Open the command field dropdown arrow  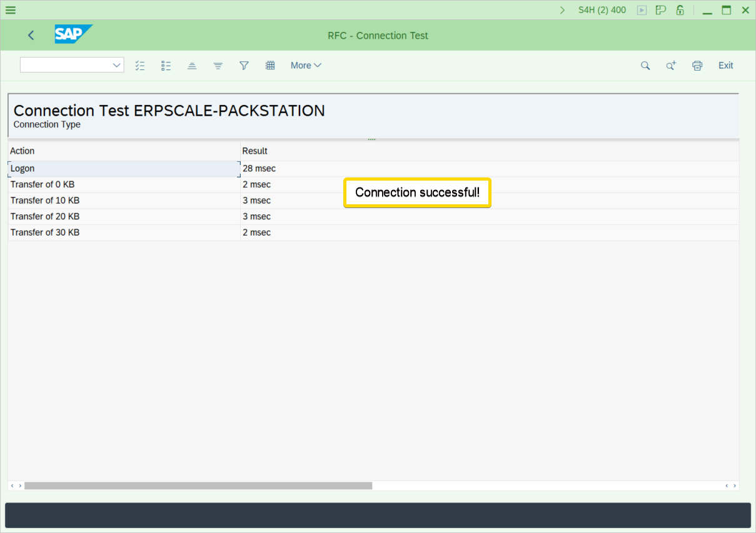coord(116,65)
